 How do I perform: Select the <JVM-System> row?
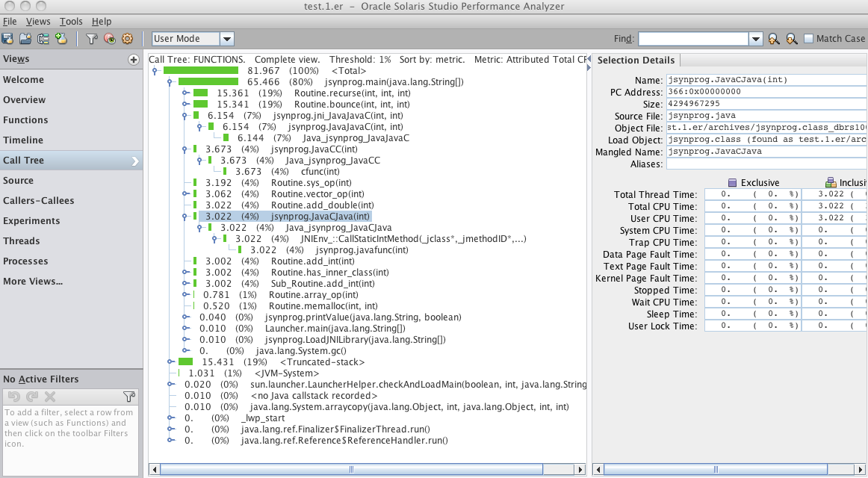click(x=253, y=373)
